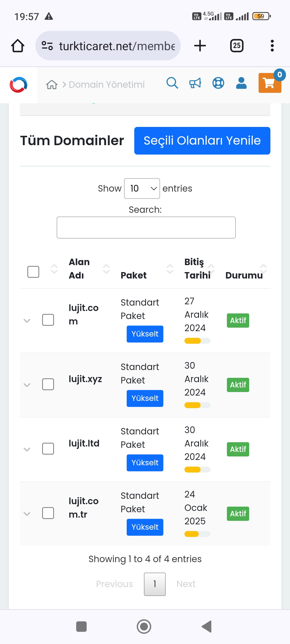Select the lujit.xyz checkbox
Image resolution: width=290 pixels, height=644 pixels.
pyautogui.click(x=48, y=384)
